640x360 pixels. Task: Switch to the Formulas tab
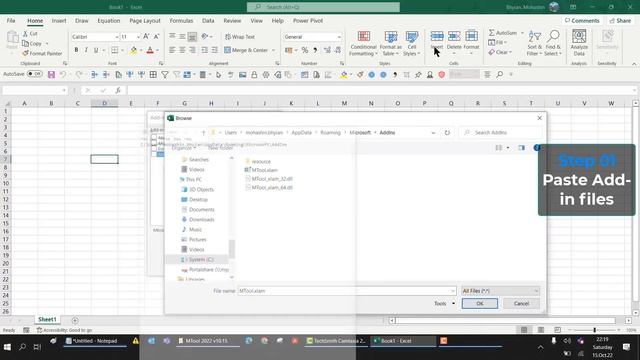(x=181, y=20)
